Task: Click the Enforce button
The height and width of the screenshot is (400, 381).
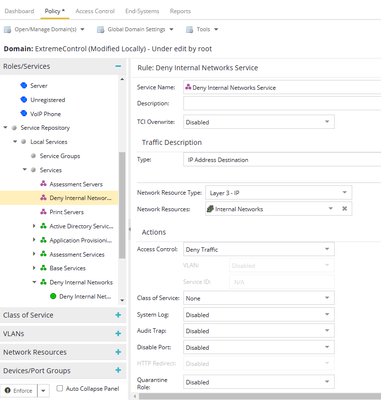Action: click(19, 391)
